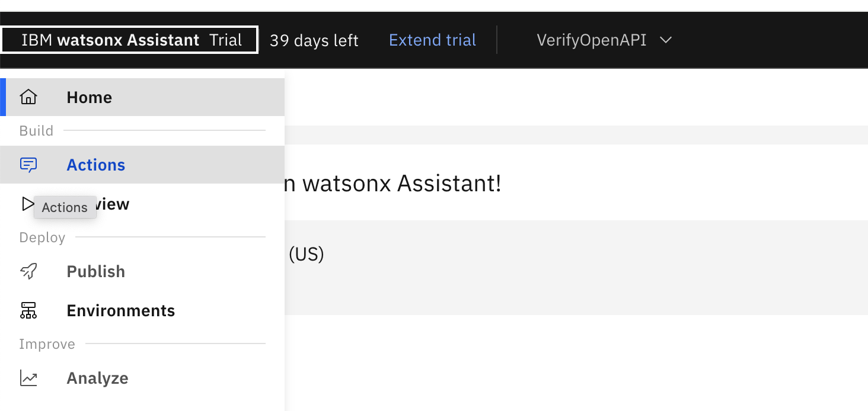Expand the chevron next to VerifyOpenAPI
Screen dimensions: 868x411
pyautogui.click(x=666, y=40)
